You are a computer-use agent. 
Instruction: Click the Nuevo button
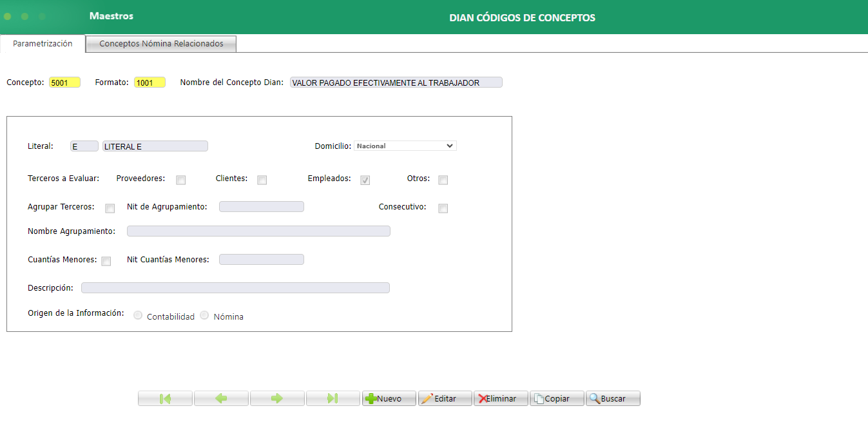(x=389, y=398)
